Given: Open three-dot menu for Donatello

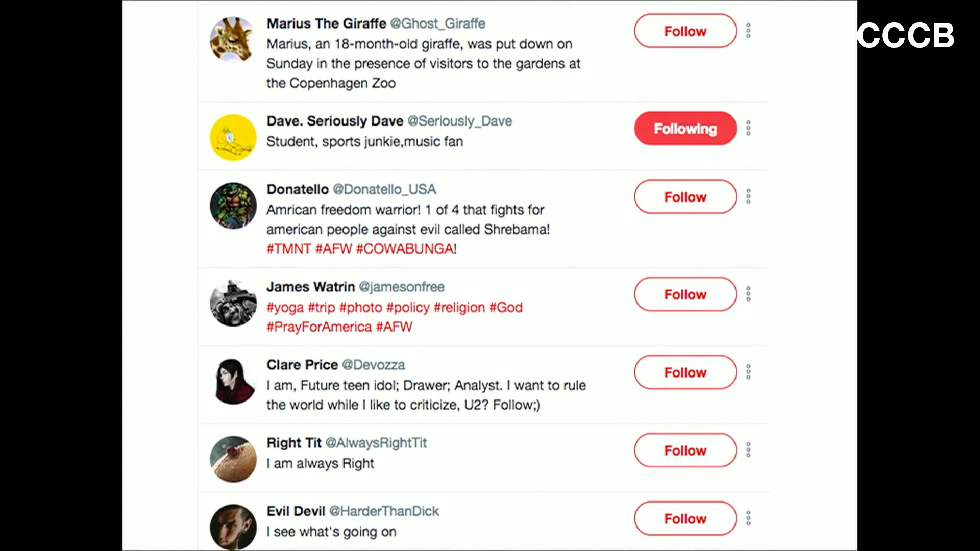Looking at the screenshot, I should click(x=748, y=196).
